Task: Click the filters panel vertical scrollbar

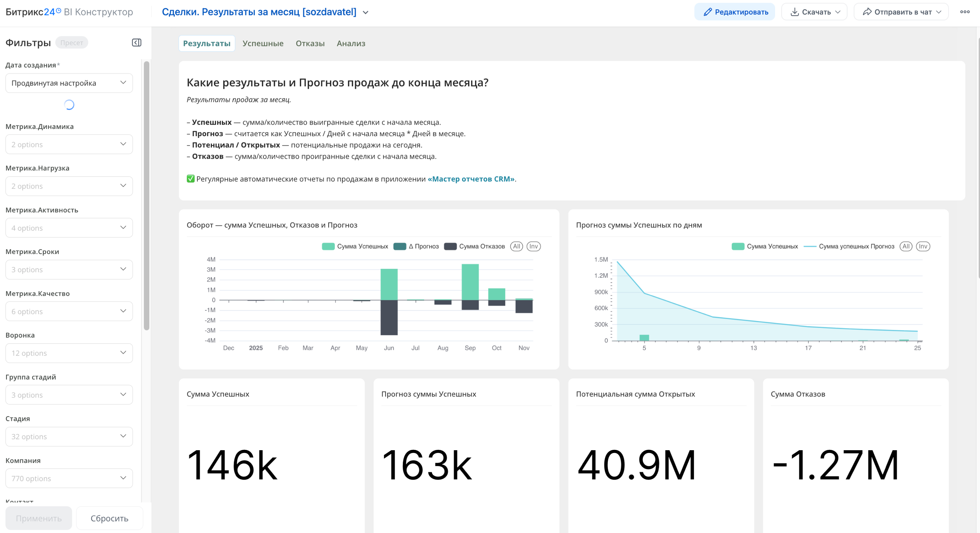Action: click(x=146, y=196)
